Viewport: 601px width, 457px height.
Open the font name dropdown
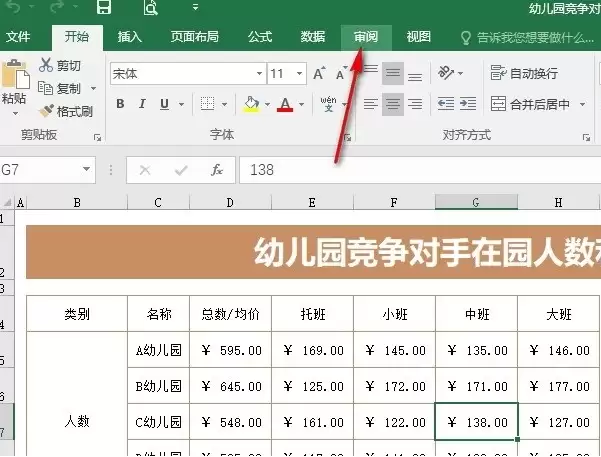259,73
